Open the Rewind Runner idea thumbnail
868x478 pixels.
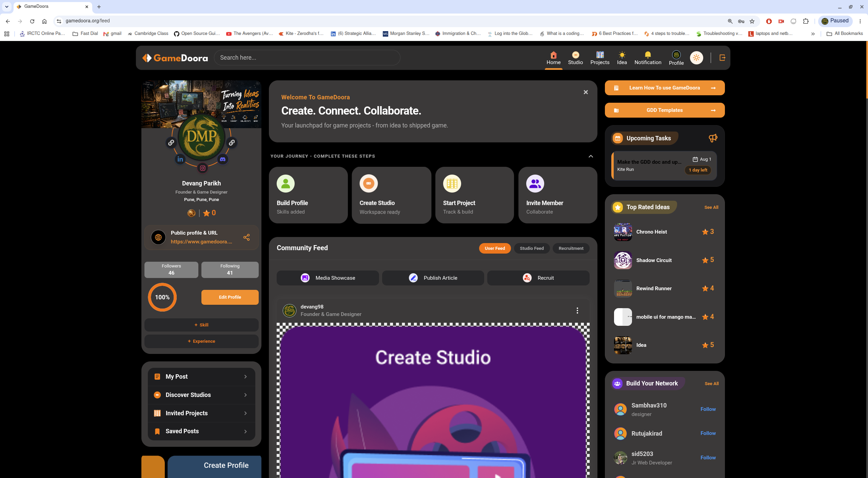point(623,288)
